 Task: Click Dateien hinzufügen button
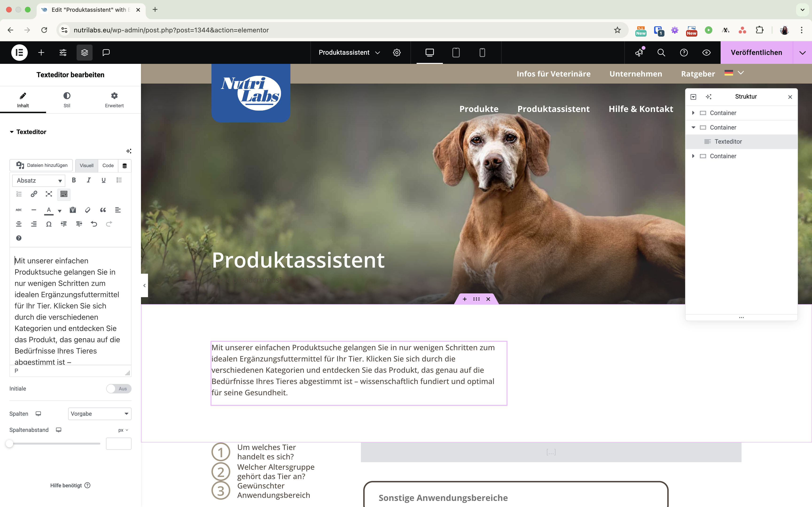pyautogui.click(x=41, y=165)
